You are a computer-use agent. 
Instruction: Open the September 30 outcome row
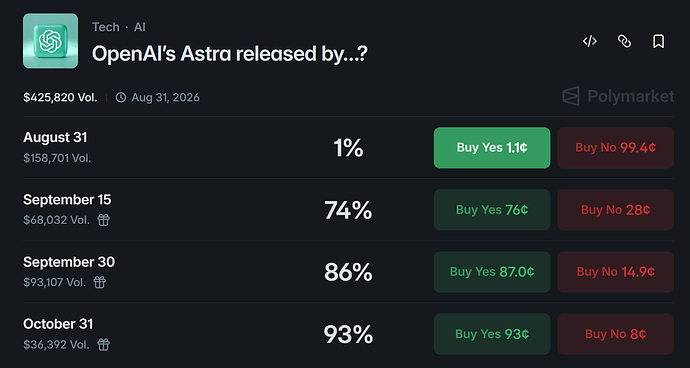pos(348,272)
